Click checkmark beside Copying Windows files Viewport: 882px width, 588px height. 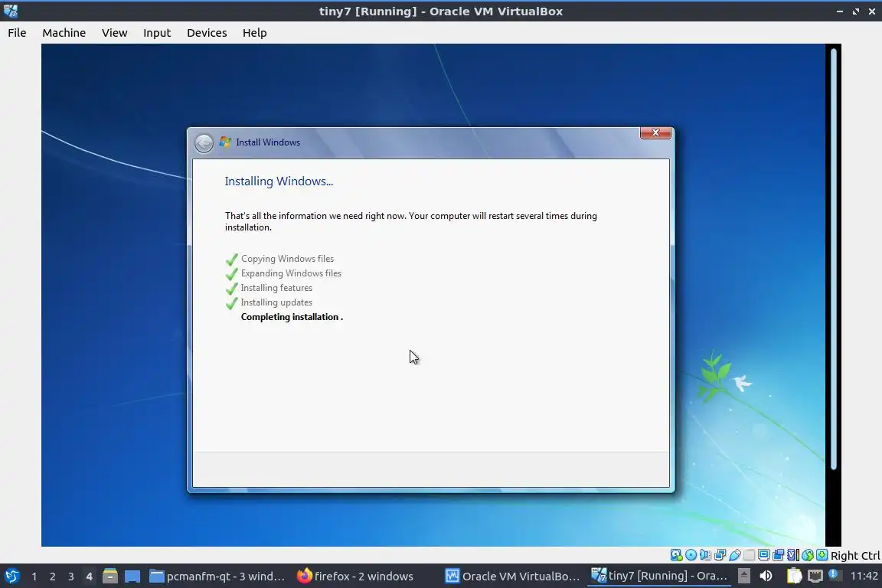pyautogui.click(x=232, y=260)
